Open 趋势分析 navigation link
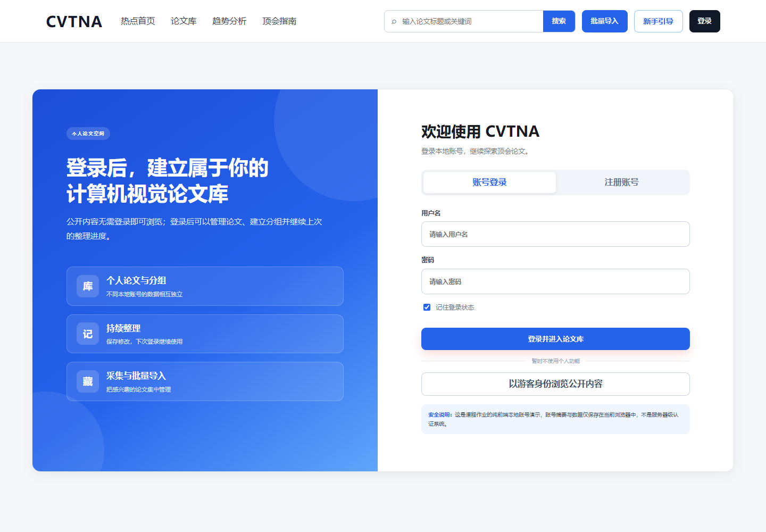Image resolution: width=766 pixels, height=532 pixels. click(229, 21)
